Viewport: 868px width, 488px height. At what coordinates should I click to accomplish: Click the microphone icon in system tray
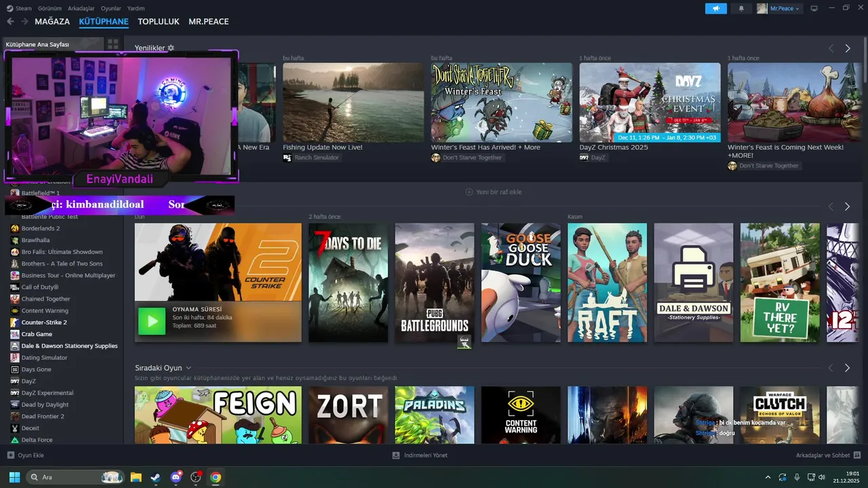(x=797, y=477)
